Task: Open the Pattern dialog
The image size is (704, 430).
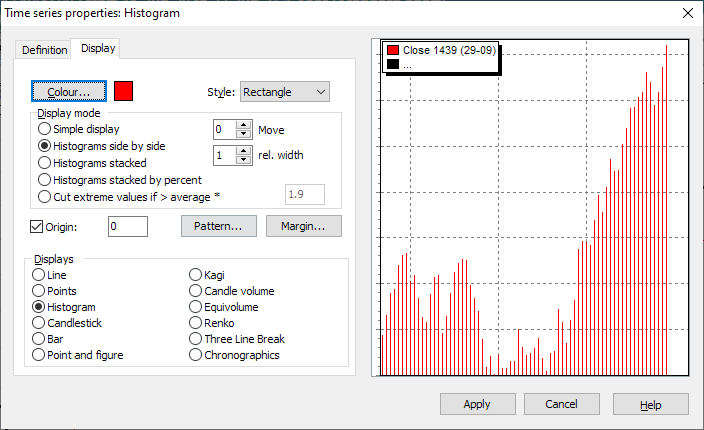Action: [219, 226]
